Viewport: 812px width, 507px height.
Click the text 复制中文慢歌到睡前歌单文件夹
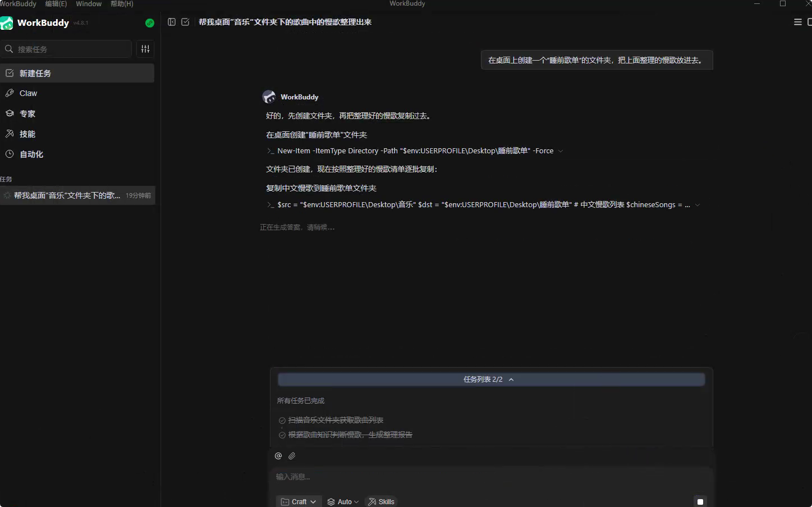pos(321,188)
